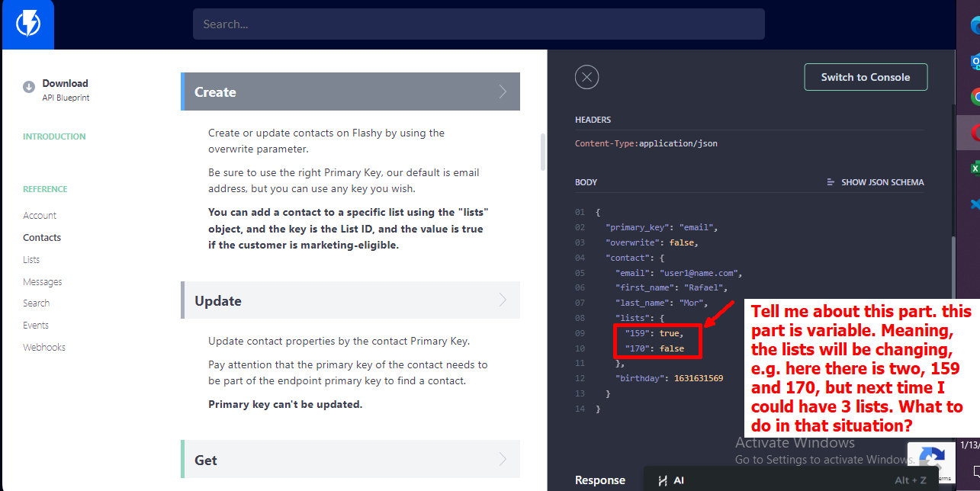Viewport: 980px width, 491px height.
Task: Click the HEADERS label
Action: click(593, 120)
